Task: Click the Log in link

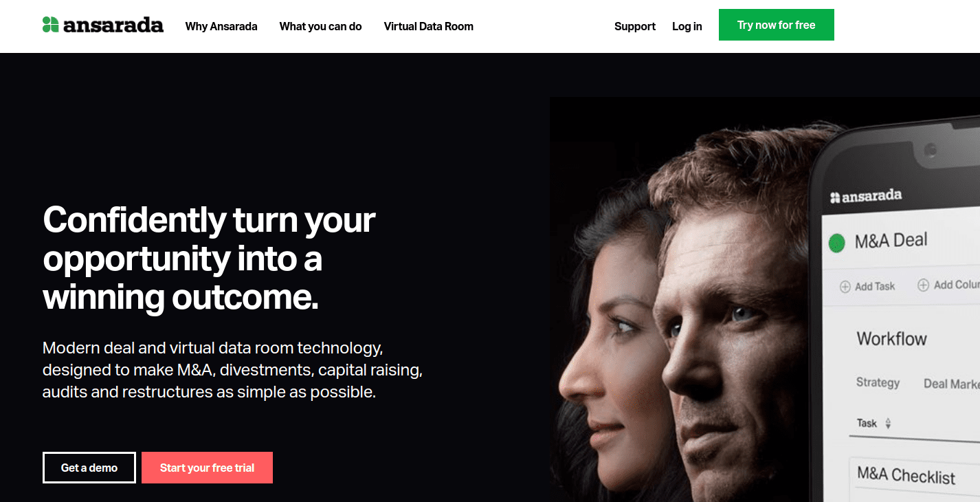Action: [x=687, y=26]
